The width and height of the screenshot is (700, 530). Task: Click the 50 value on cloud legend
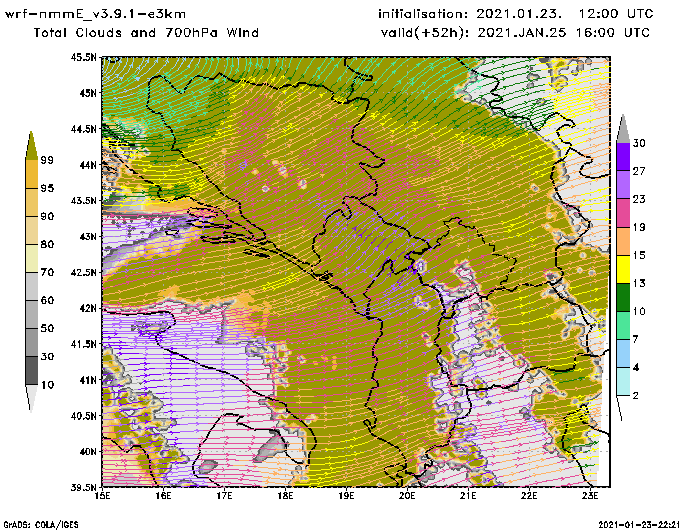pos(47,329)
